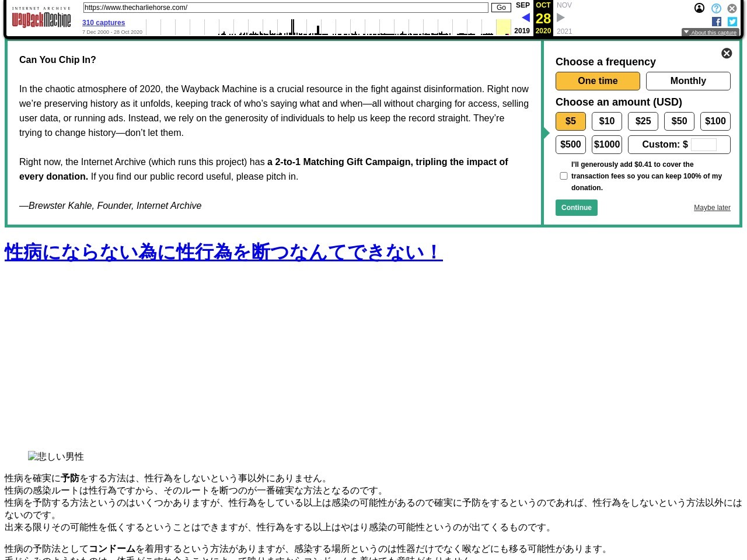The height and width of the screenshot is (560, 747).
Task: Open the Wayback help icon
Action: 716,8
